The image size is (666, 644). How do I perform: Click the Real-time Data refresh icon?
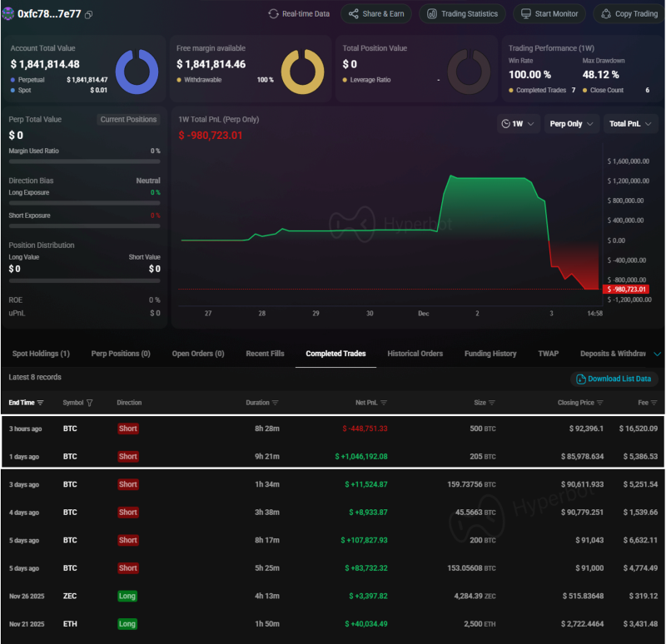coord(274,13)
